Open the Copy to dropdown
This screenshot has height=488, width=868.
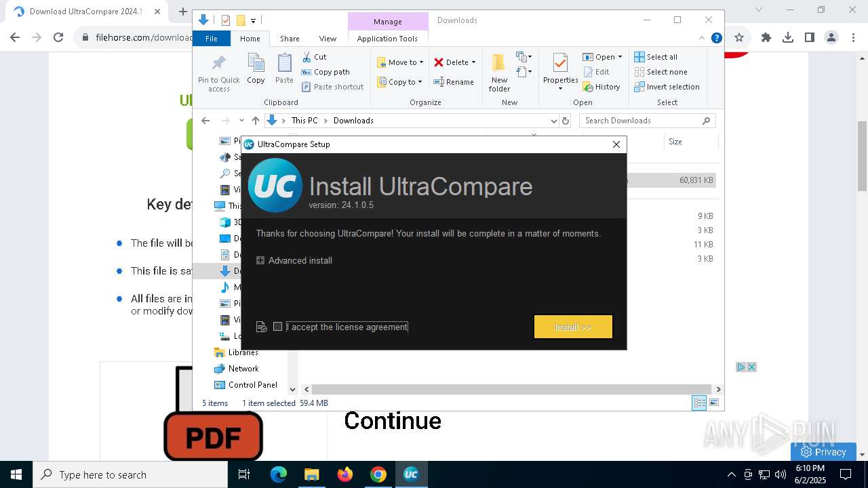399,82
